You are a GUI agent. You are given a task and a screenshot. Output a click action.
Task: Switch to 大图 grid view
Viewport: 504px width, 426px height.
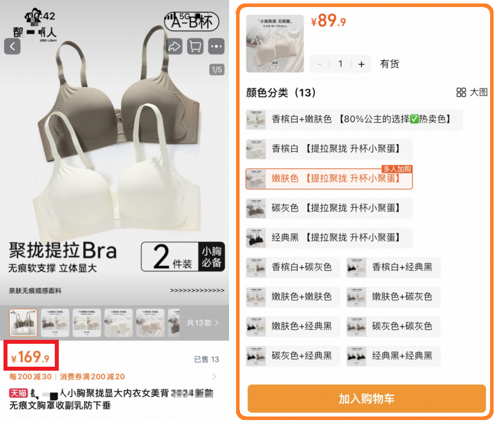(x=472, y=93)
